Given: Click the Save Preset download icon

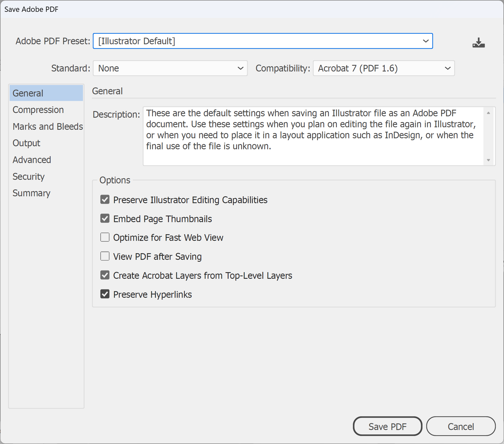Looking at the screenshot, I should pyautogui.click(x=478, y=43).
